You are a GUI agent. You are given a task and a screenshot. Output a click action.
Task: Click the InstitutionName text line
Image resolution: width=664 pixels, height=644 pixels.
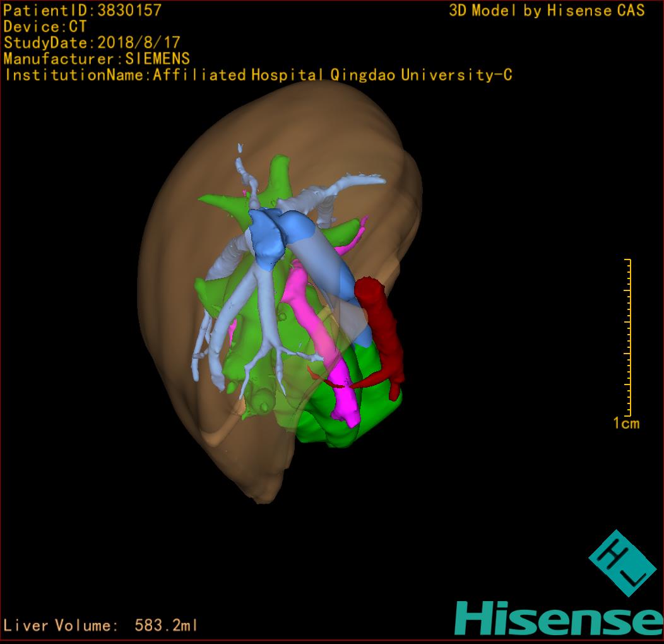[258, 75]
